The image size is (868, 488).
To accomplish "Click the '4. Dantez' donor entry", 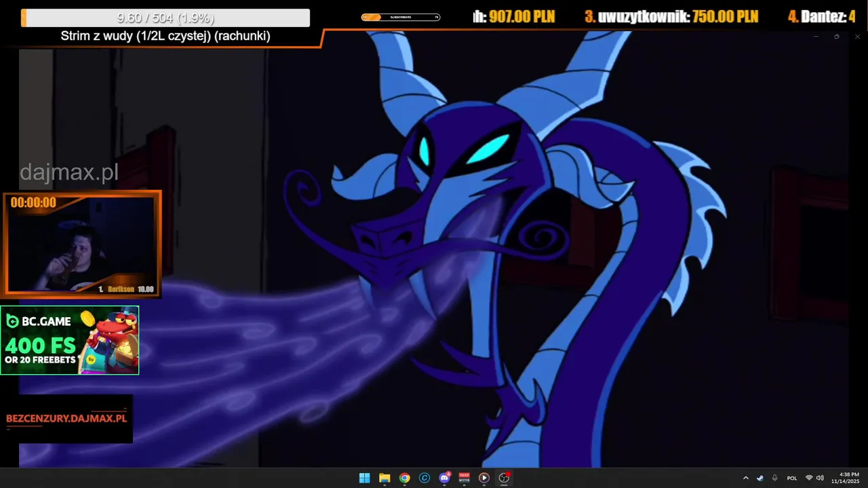I will coord(821,17).
